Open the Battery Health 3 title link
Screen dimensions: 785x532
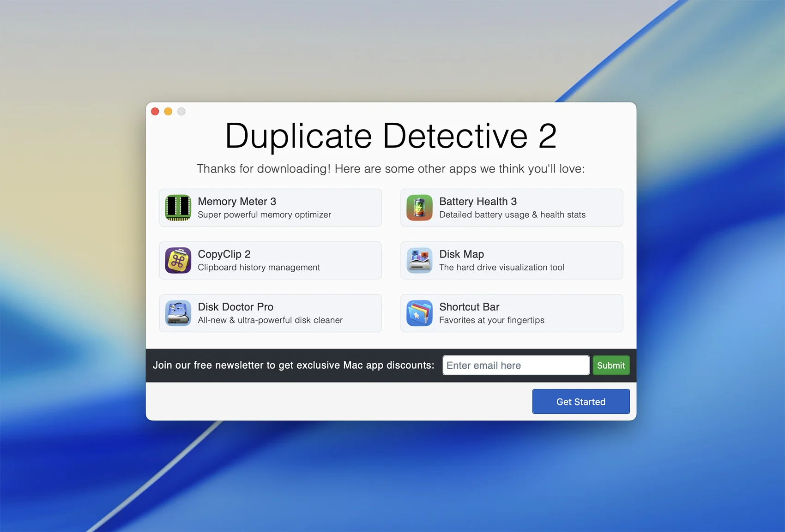pyautogui.click(x=478, y=202)
